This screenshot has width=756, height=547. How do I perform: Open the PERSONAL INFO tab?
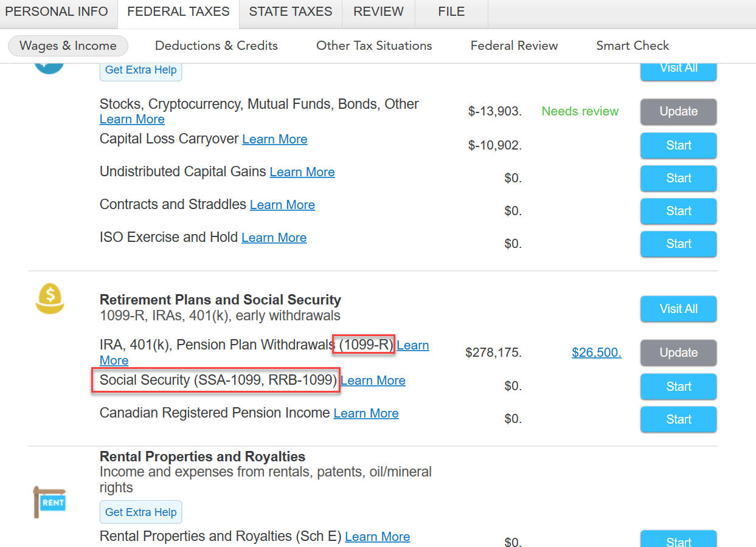[57, 12]
